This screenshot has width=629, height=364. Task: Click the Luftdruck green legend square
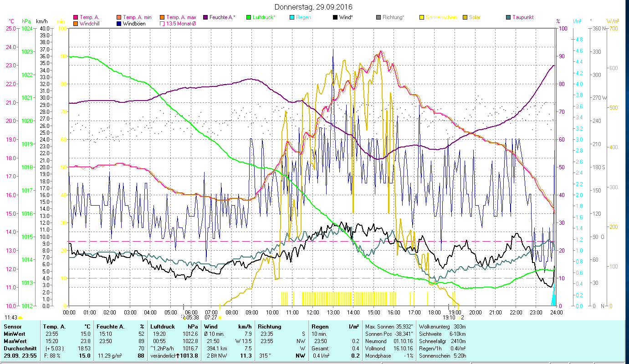249,17
